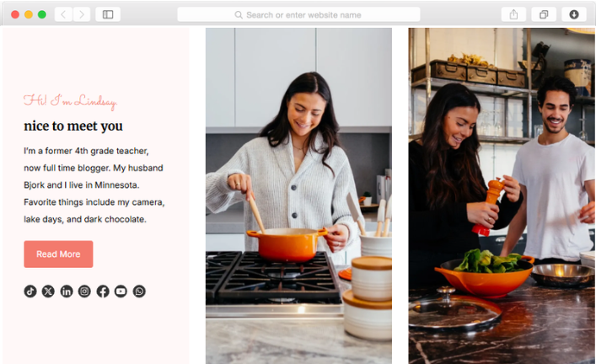The width and height of the screenshot is (596, 364).
Task: Close the browser window with the red button
Action: 15,15
